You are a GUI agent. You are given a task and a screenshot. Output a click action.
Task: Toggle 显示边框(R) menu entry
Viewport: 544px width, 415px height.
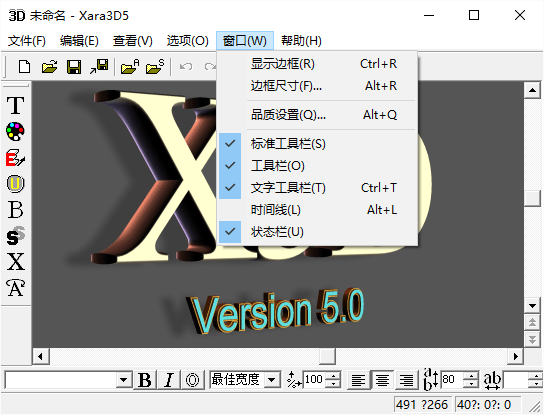click(x=317, y=64)
